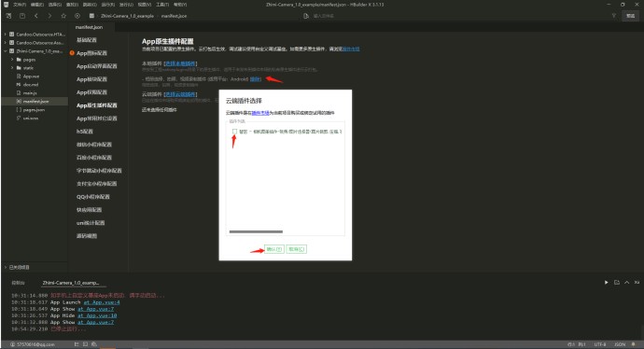
Task: Click the green confirm button in the dialog
Action: coord(274,249)
